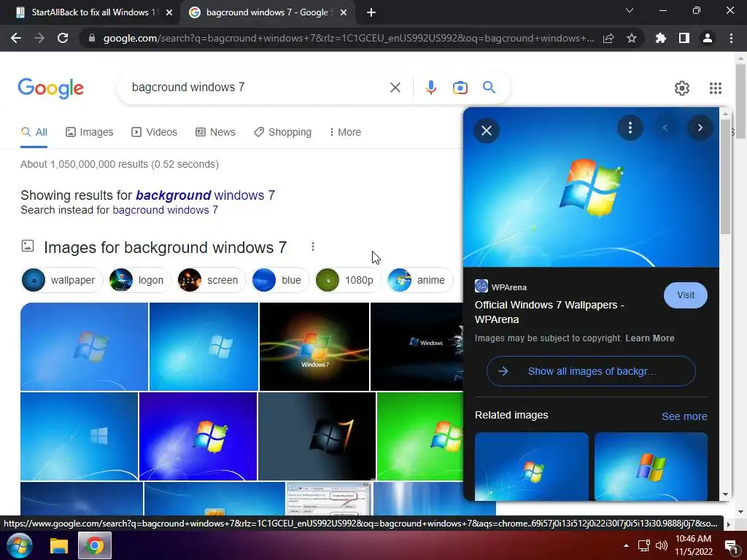
Task: Click Chrome icon in taskbar
Action: pyautogui.click(x=95, y=545)
